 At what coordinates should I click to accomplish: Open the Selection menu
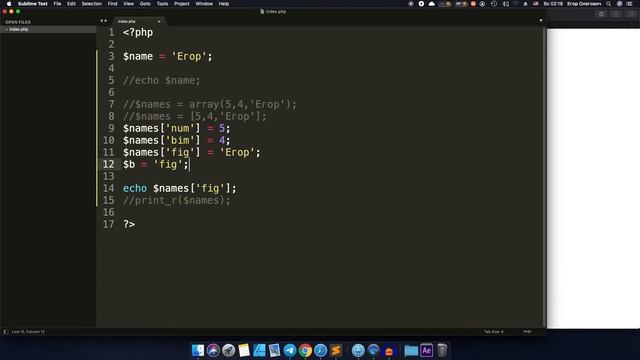point(91,4)
